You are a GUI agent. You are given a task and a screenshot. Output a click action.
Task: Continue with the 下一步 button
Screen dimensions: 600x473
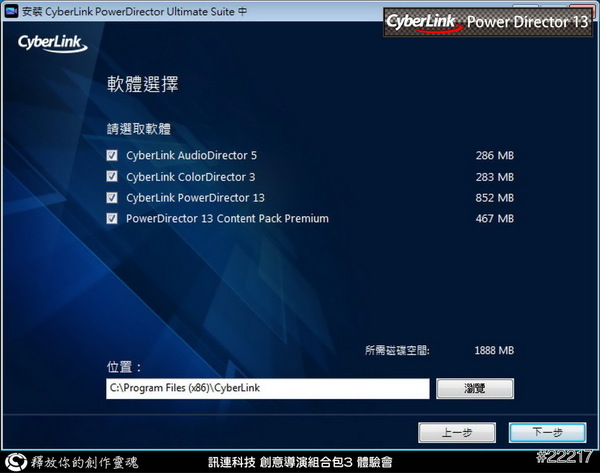(547, 432)
